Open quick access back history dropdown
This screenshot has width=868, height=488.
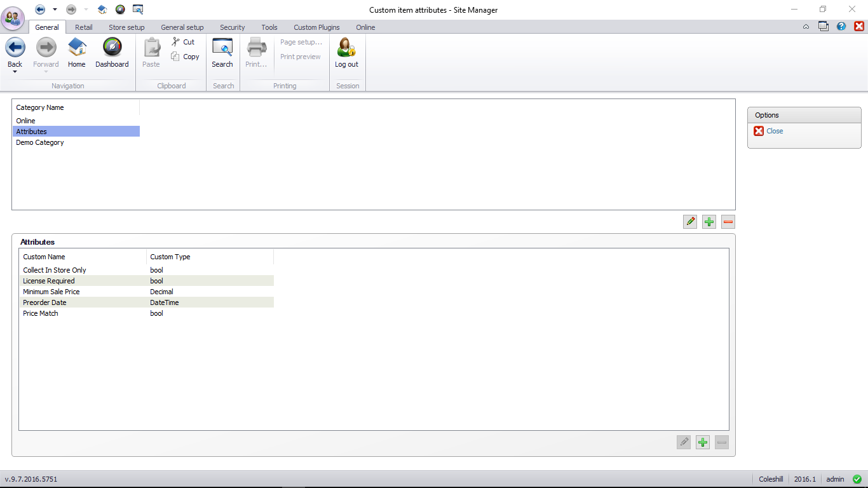click(x=55, y=10)
